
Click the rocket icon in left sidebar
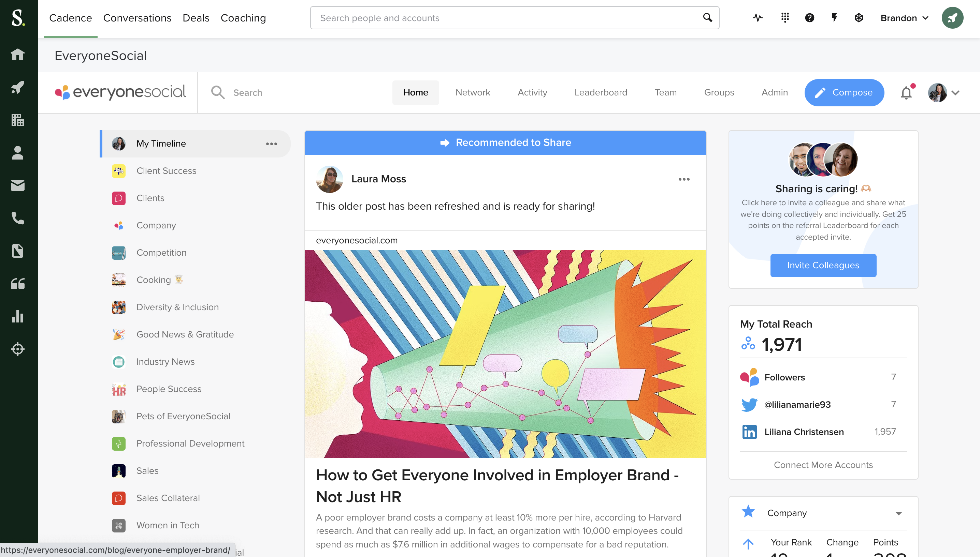click(x=18, y=87)
